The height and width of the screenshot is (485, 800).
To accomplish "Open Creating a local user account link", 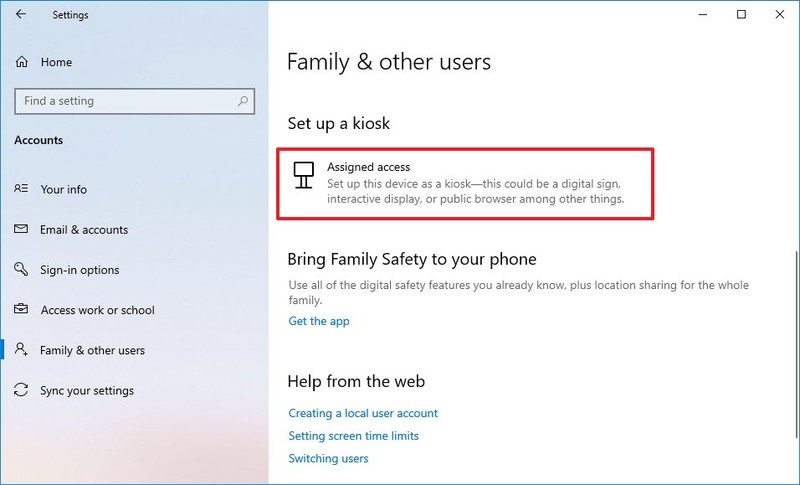I will click(x=363, y=413).
